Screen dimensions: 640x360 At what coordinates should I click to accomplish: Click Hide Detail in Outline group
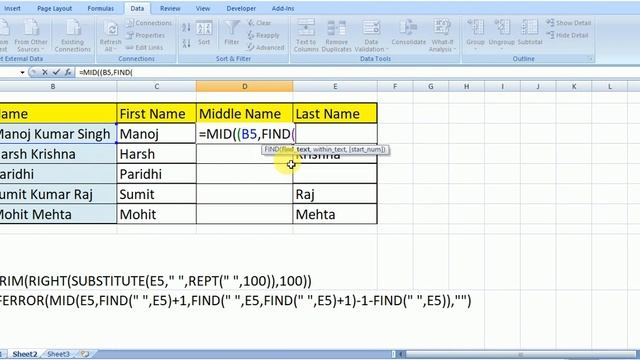click(567, 35)
